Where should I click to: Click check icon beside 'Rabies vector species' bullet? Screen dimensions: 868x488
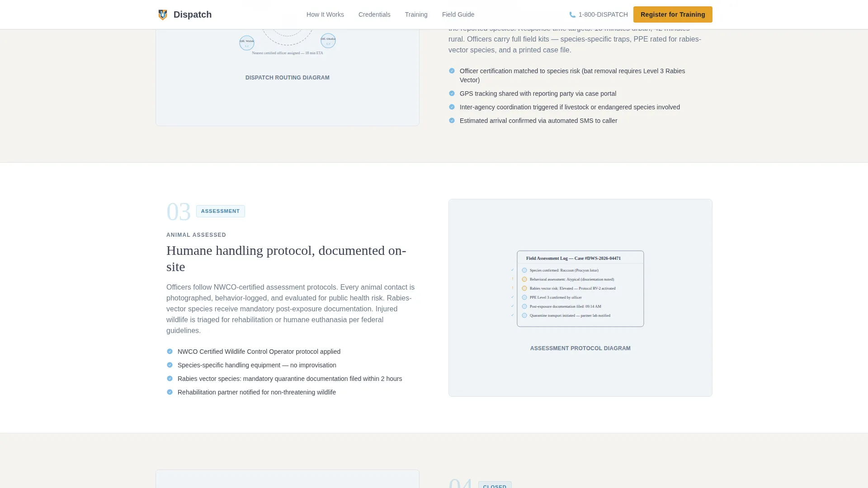click(x=170, y=379)
